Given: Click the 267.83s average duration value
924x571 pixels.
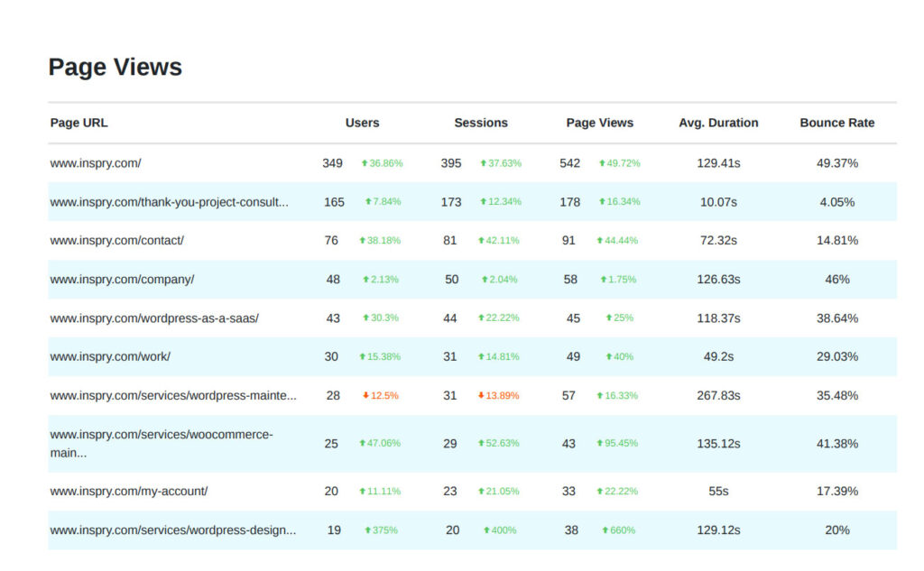Looking at the screenshot, I should pos(718,395).
